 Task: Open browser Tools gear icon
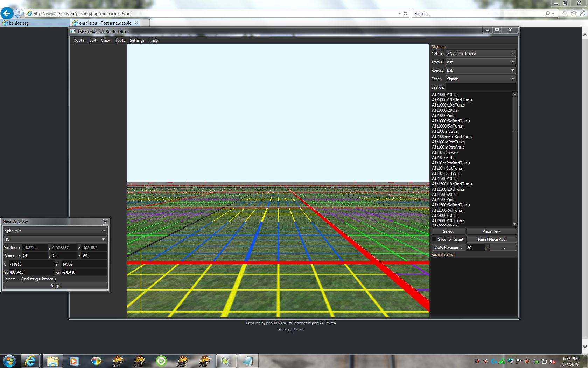point(582,13)
